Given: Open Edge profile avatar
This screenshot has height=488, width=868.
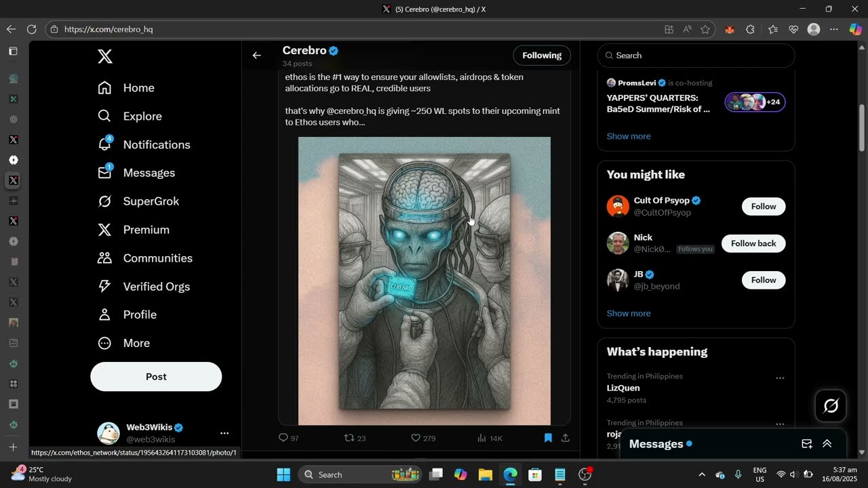Looking at the screenshot, I should click(x=814, y=29).
